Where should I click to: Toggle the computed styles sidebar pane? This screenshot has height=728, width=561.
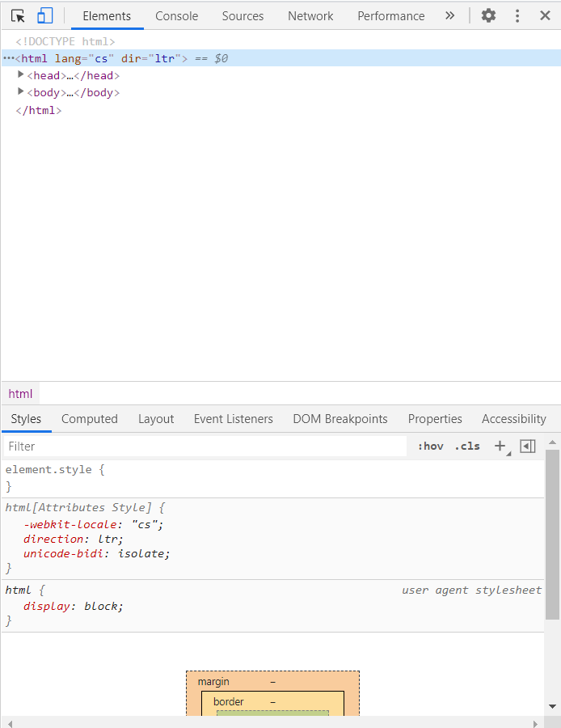(528, 446)
